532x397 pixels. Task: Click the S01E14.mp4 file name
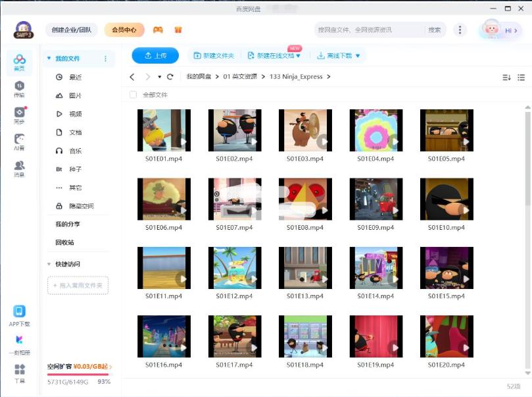[x=375, y=296]
